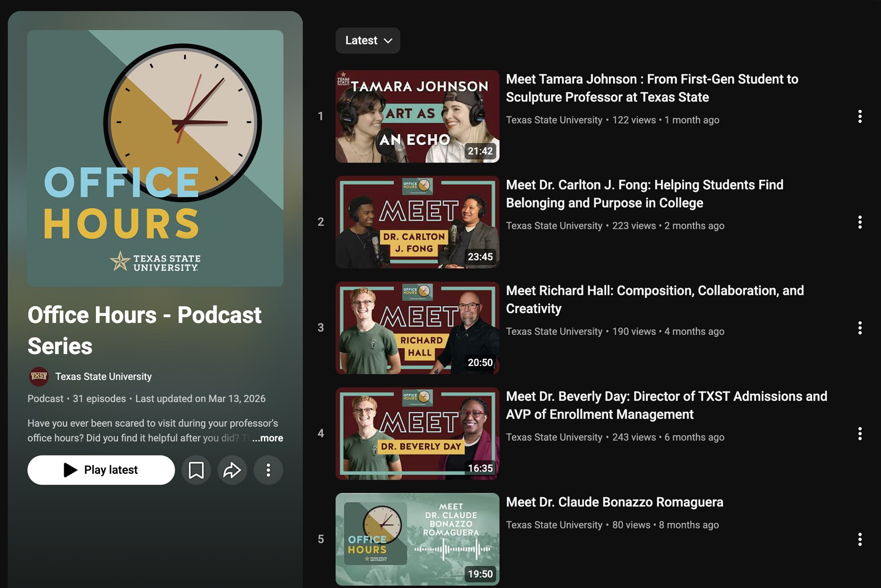Viewport: 881px width, 588px height.
Task: Click the "190 views" text
Action: pyautogui.click(x=634, y=331)
